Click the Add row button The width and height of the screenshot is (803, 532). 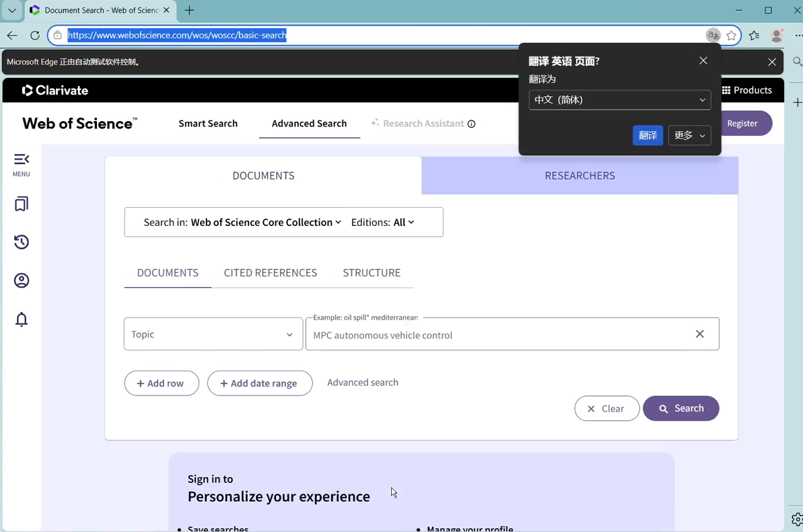coord(162,383)
